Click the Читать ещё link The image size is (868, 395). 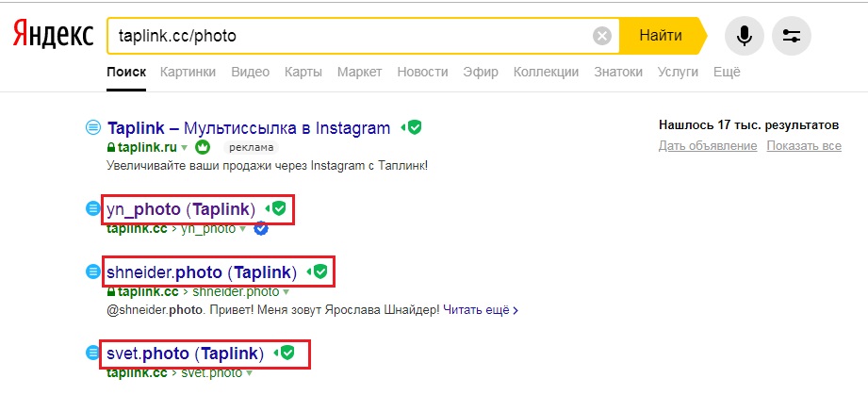[x=479, y=309]
